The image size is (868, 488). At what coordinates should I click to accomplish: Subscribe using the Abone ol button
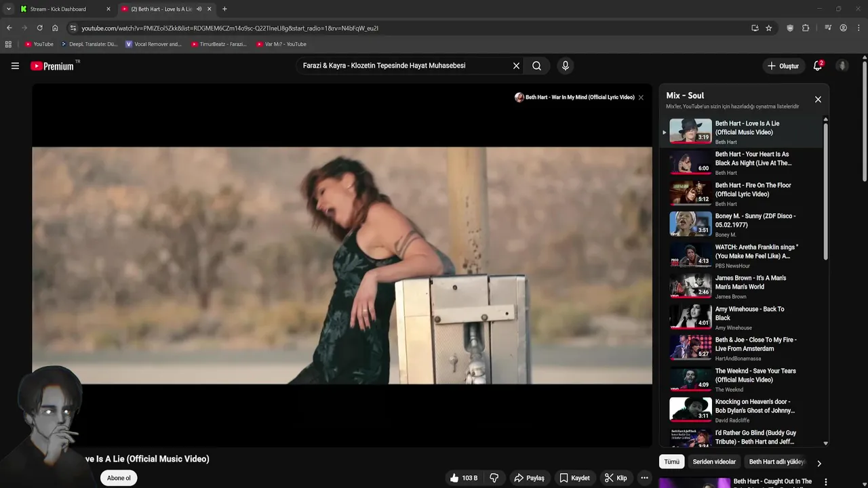[x=119, y=478]
